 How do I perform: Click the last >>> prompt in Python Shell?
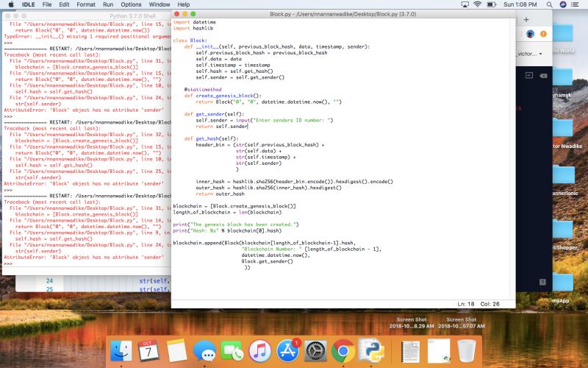click(8, 263)
